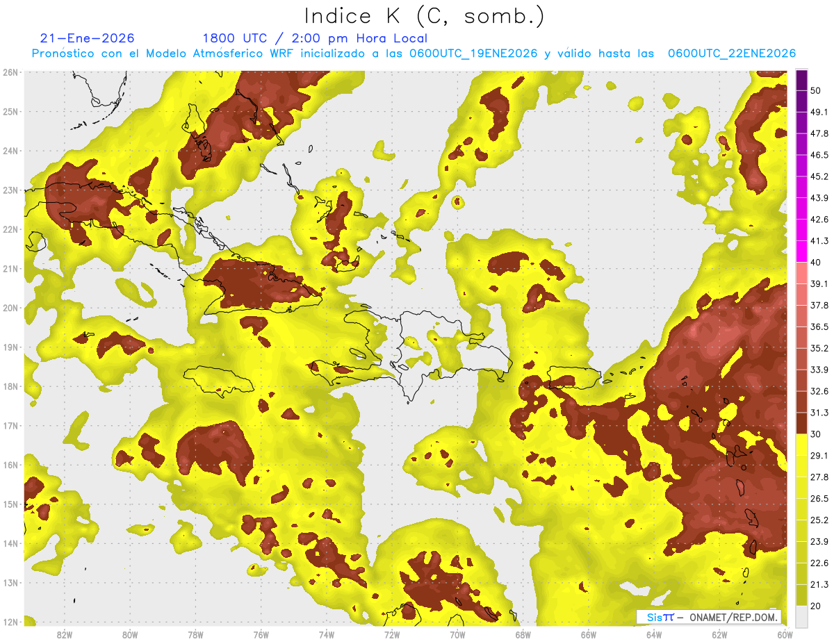Screen dimensions: 834x644
Task: Click the 25N latitude label
Action: [x=10, y=111]
